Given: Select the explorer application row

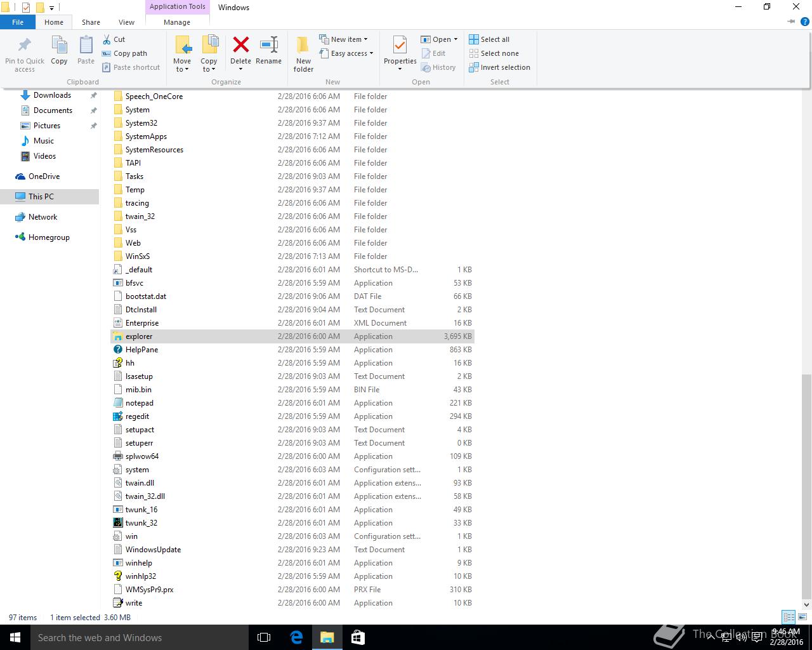Looking at the screenshot, I should (293, 336).
